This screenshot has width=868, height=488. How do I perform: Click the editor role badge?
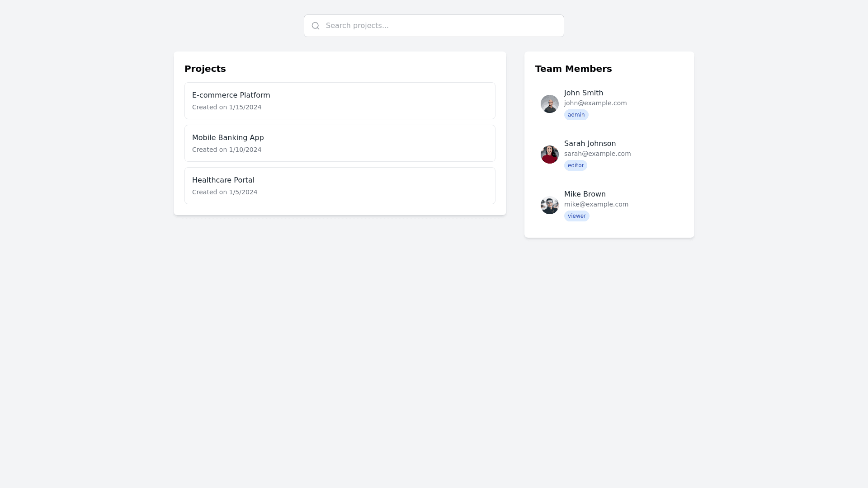[x=576, y=165]
